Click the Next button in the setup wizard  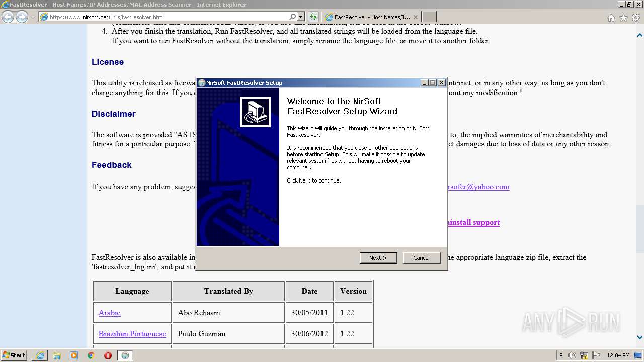tap(378, 258)
